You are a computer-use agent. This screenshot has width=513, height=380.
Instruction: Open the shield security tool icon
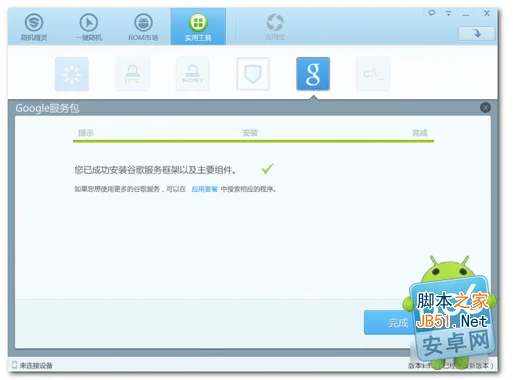coord(253,74)
